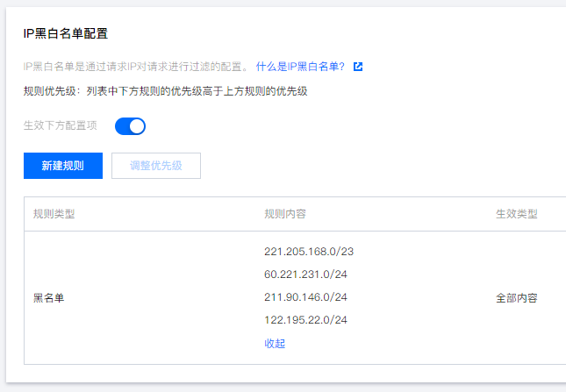
Task: Click the gray IP黑白名单 description sentence
Action: pyautogui.click(x=135, y=67)
